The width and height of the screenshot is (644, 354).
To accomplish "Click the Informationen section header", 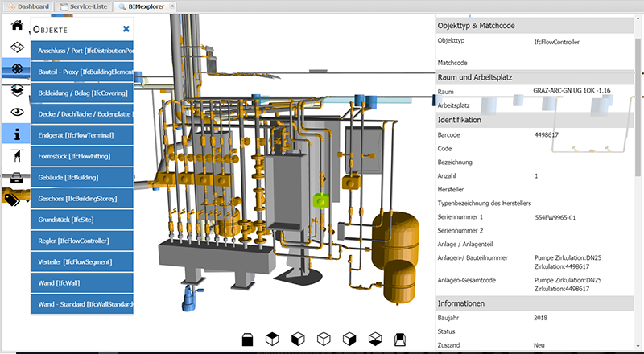I will [x=535, y=303].
